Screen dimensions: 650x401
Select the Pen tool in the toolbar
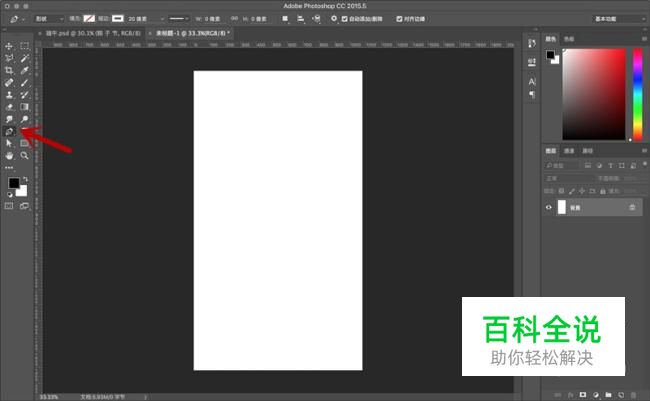pos(9,131)
